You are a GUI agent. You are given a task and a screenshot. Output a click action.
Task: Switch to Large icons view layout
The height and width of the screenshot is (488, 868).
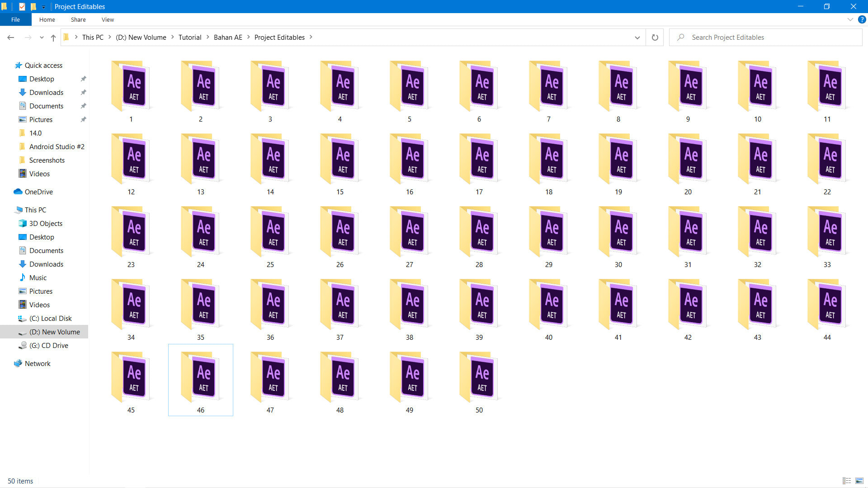pos(859,481)
